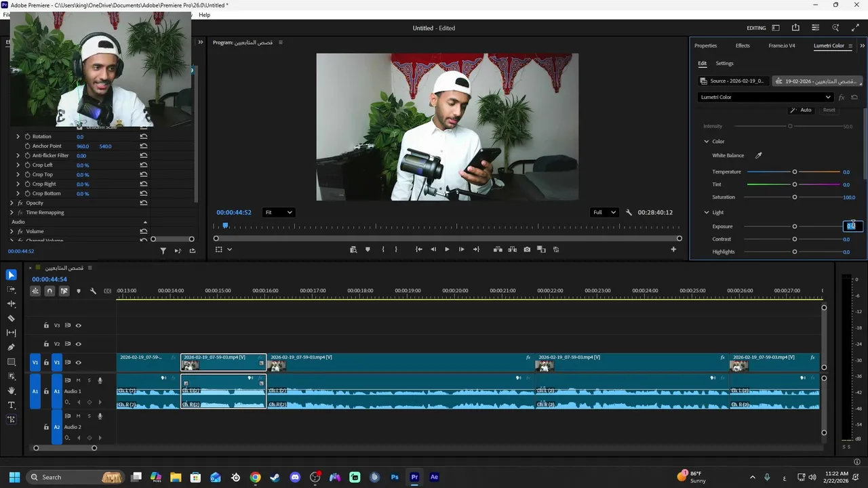Open the Fit zoom level dropdown

[279, 212]
